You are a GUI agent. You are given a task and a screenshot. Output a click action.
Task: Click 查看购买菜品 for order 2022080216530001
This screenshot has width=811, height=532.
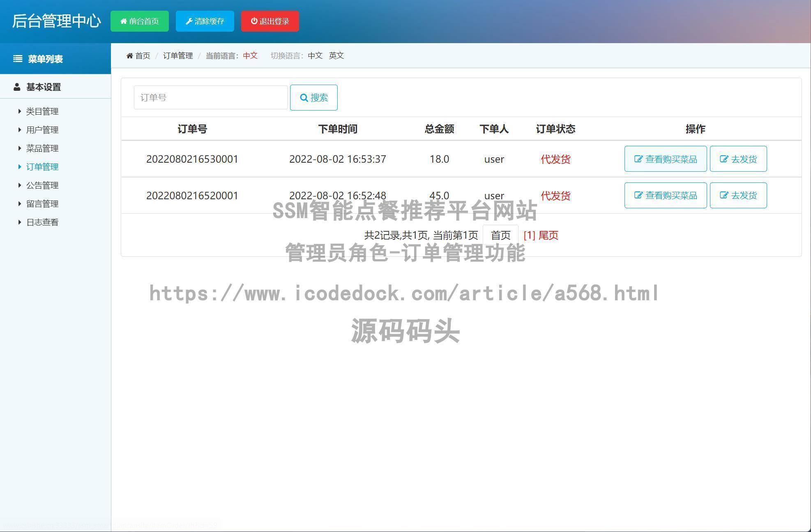tap(665, 159)
